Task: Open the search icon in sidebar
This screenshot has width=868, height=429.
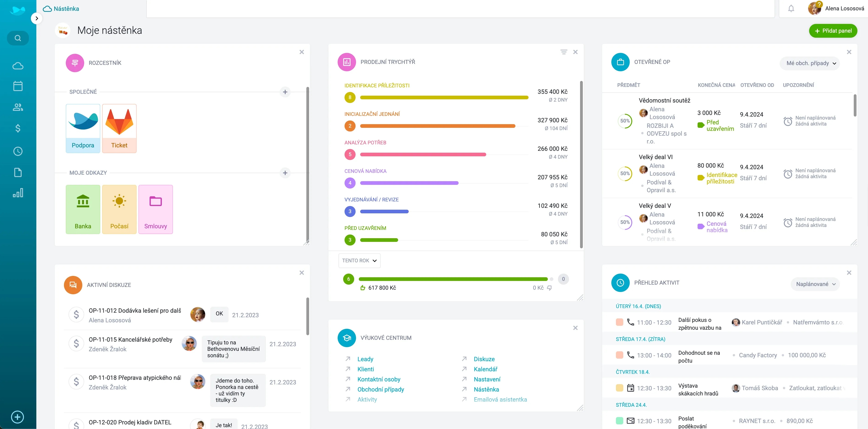Action: coord(18,38)
